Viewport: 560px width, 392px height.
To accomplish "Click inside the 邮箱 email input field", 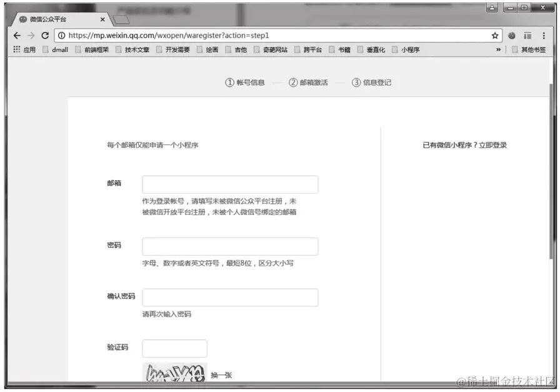I will tap(229, 183).
